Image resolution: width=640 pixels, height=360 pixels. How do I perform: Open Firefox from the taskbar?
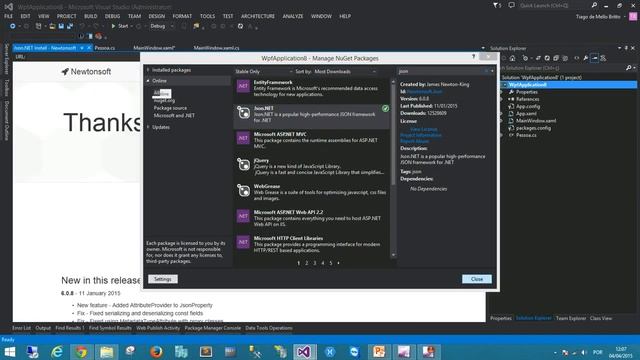pos(156,352)
